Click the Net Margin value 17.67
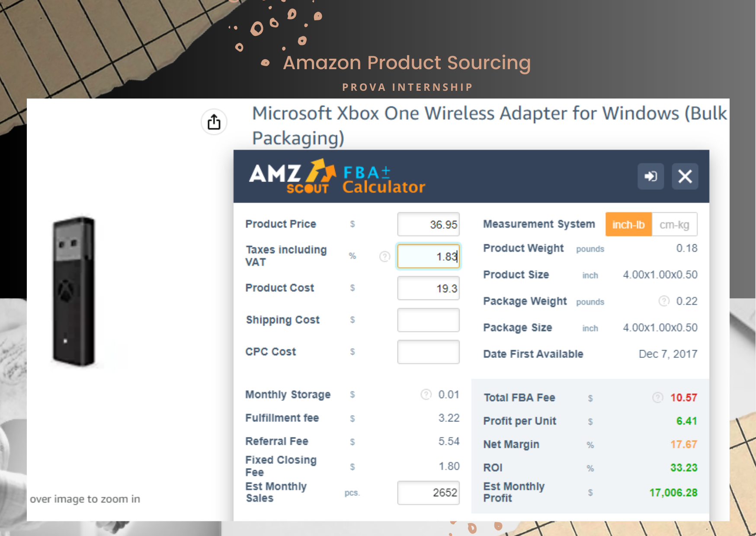Image resolution: width=756 pixels, height=536 pixels. point(684,444)
